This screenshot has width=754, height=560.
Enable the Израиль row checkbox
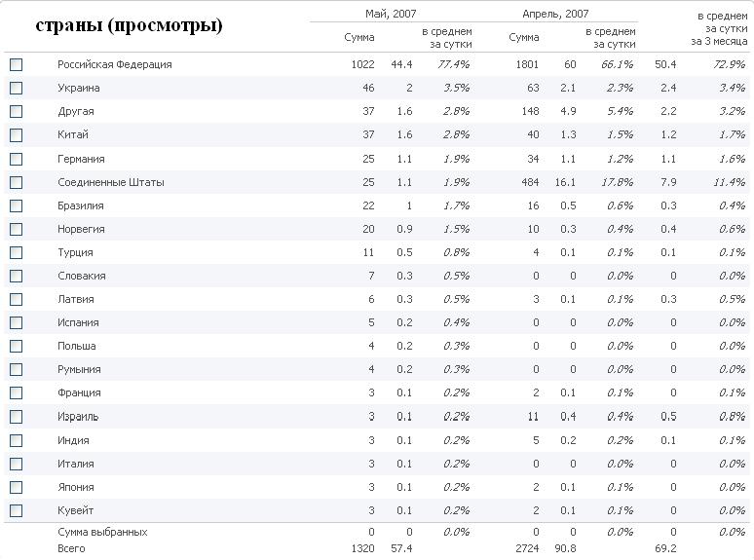pyautogui.click(x=16, y=417)
